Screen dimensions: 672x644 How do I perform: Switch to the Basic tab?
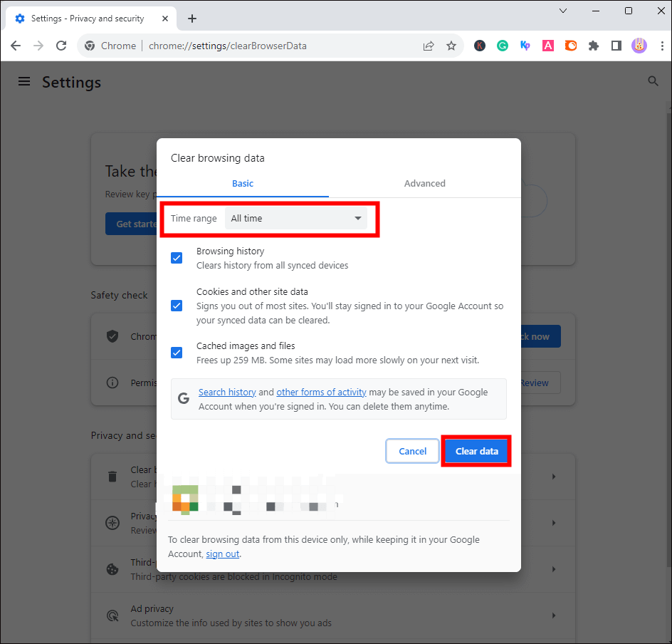[243, 184]
